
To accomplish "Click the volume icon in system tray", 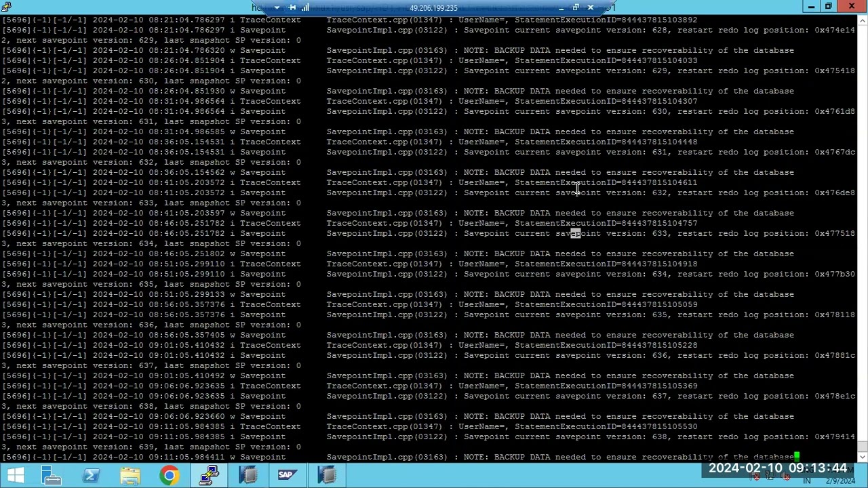I will [787, 477].
